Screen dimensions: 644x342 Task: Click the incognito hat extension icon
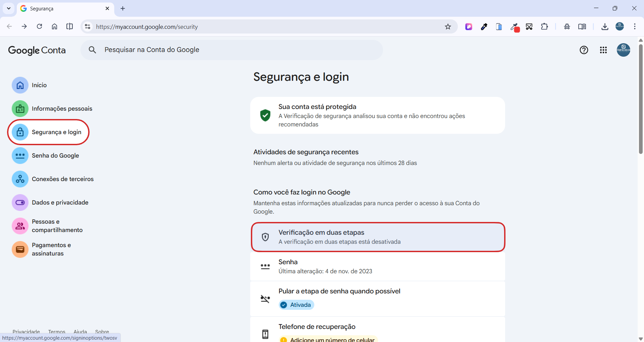tap(567, 26)
